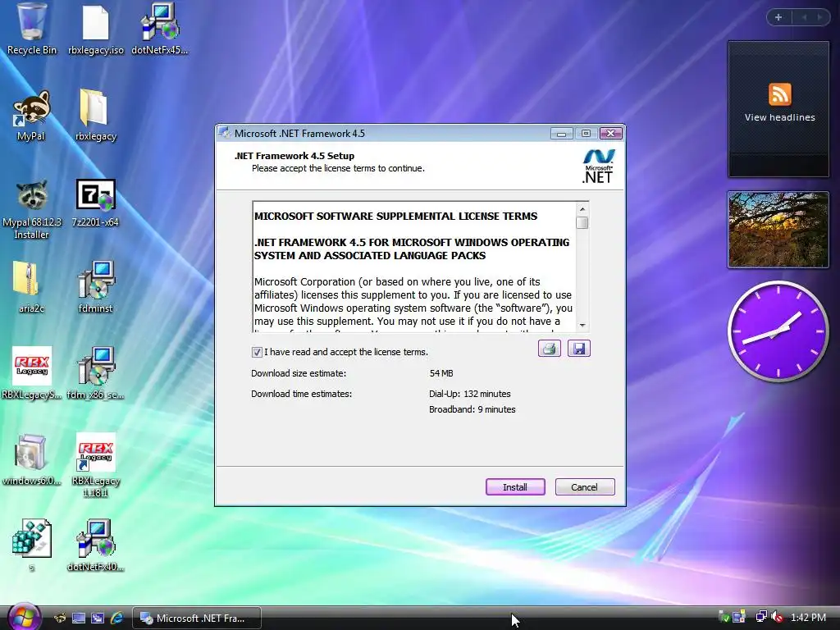Screen dimensions: 840x630
Task: Click the network tray icon
Action: 760,617
